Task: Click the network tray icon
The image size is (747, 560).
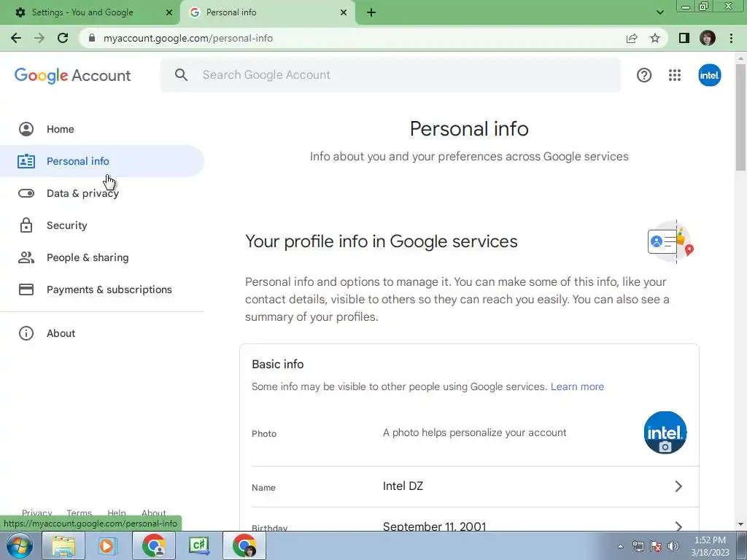Action: click(x=638, y=546)
